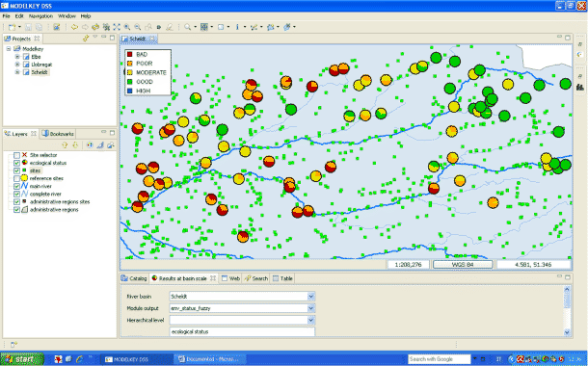Select the zoom out magnifier tool
The height and width of the screenshot is (366, 588).
[x=138, y=27]
